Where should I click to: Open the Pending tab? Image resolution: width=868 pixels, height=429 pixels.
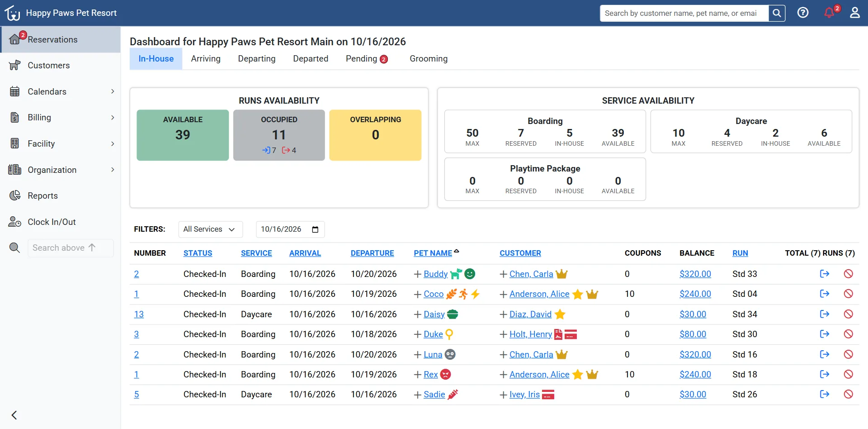coord(367,59)
